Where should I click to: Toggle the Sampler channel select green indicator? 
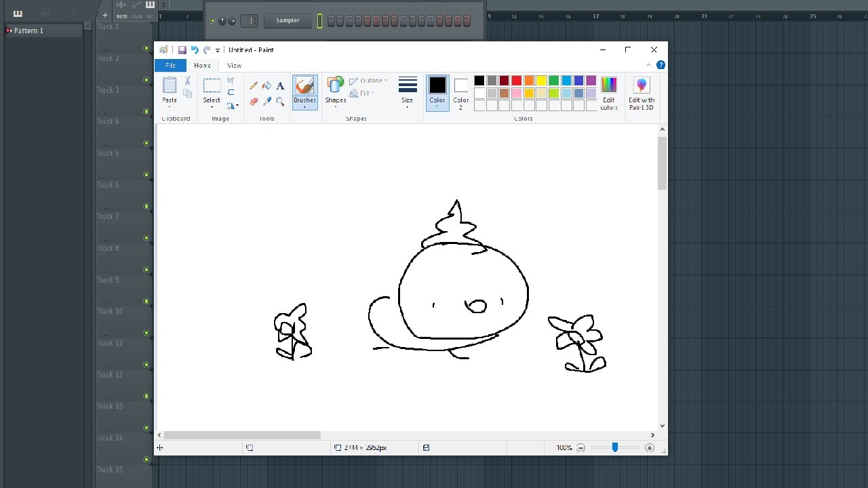pos(320,21)
